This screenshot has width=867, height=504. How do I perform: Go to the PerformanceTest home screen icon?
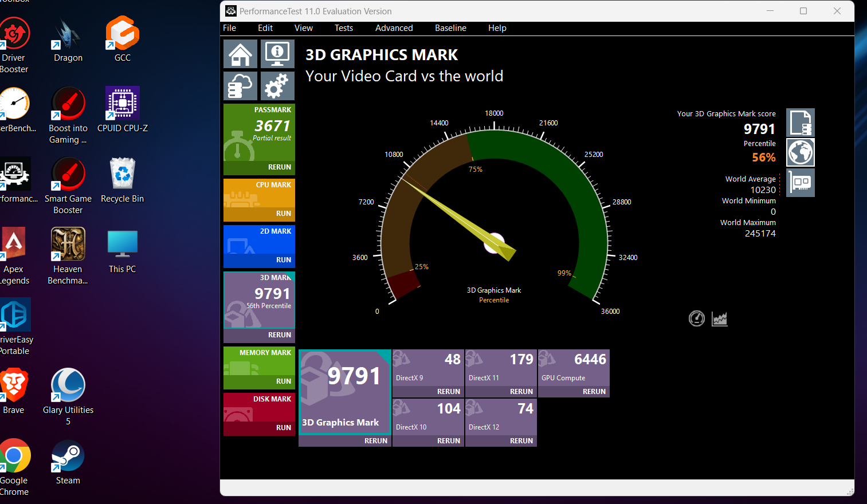(240, 54)
